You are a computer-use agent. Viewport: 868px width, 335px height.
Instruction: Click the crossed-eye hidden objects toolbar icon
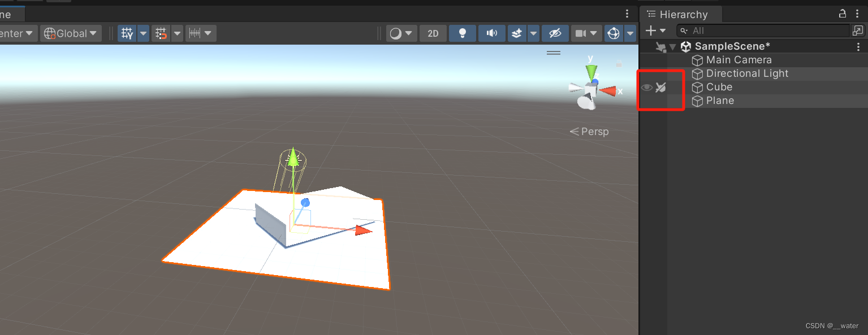555,33
